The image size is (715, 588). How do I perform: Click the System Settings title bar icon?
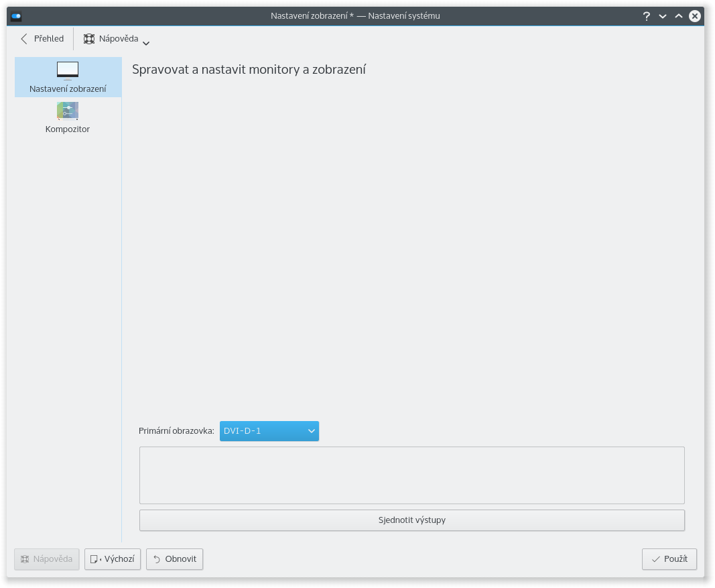(x=16, y=16)
